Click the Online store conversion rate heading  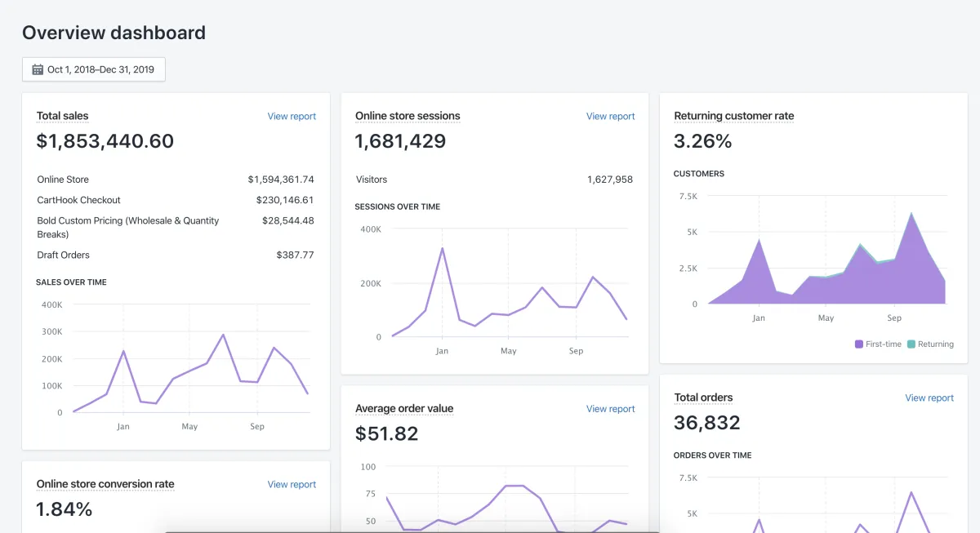coord(105,484)
